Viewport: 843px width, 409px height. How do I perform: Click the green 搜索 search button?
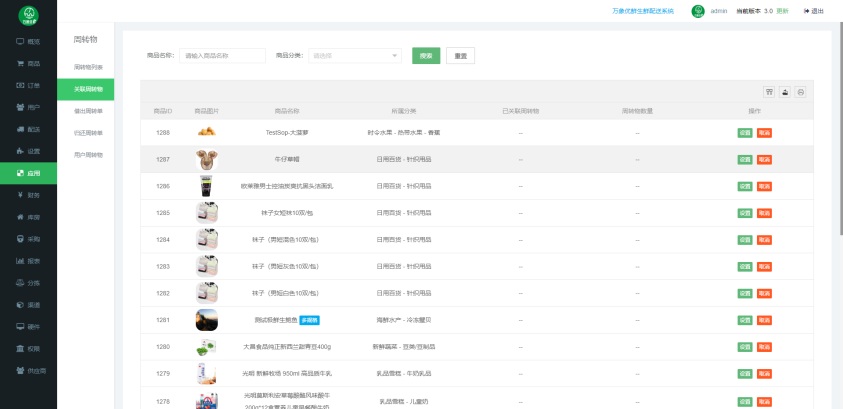point(426,55)
